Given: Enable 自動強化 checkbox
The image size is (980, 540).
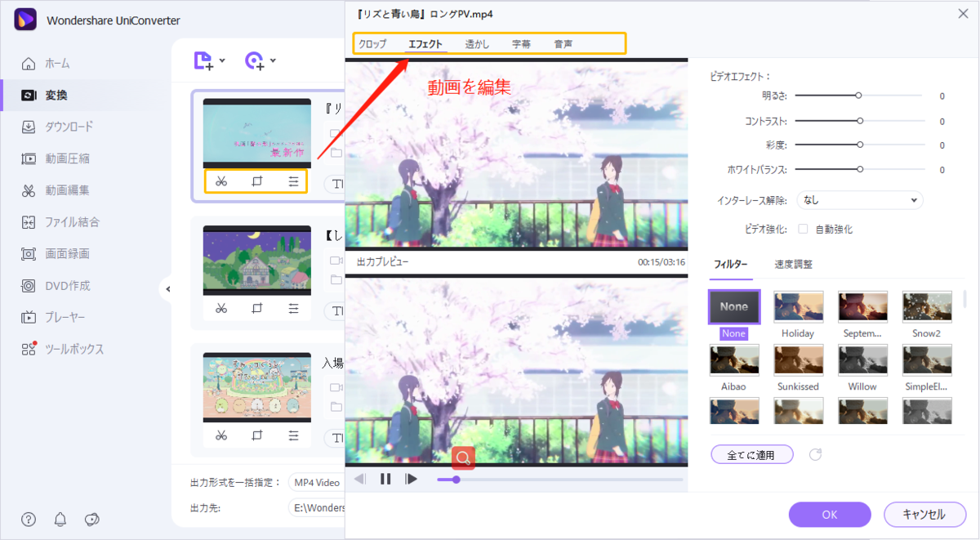Looking at the screenshot, I should (804, 230).
